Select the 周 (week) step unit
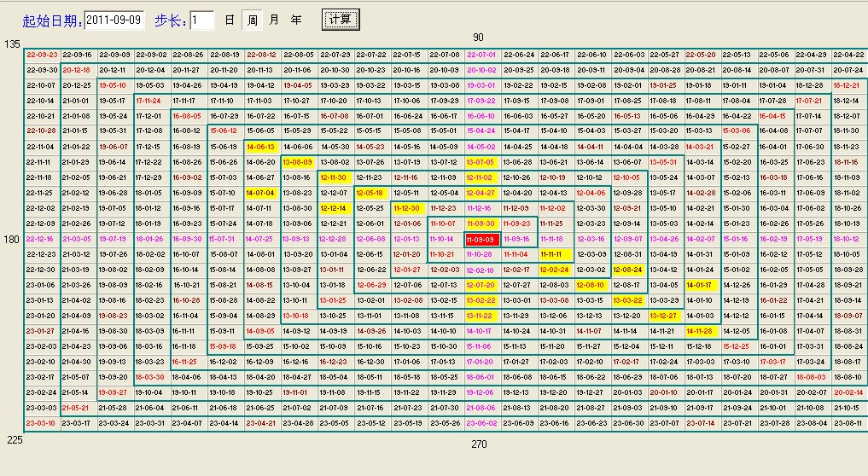 pos(252,19)
